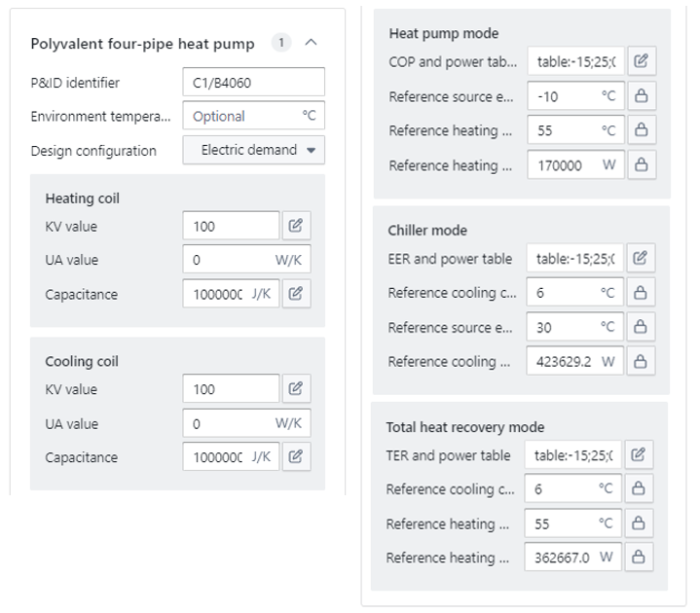Open the COP and power table editor

[641, 61]
